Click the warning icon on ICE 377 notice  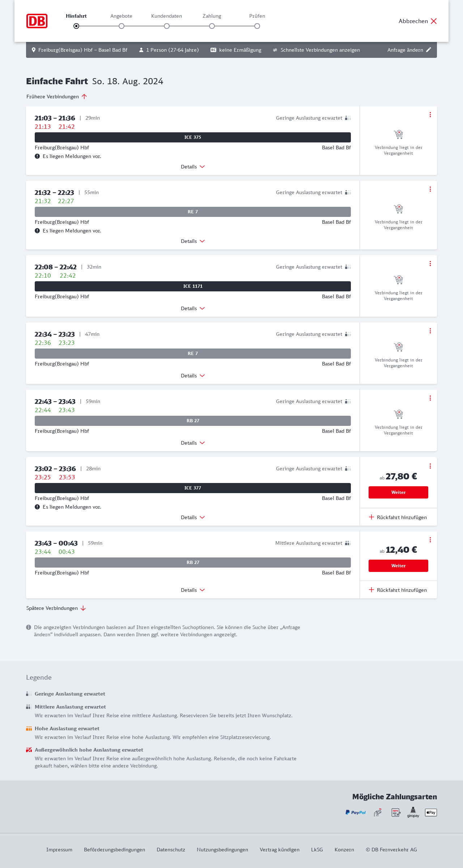tap(37, 507)
